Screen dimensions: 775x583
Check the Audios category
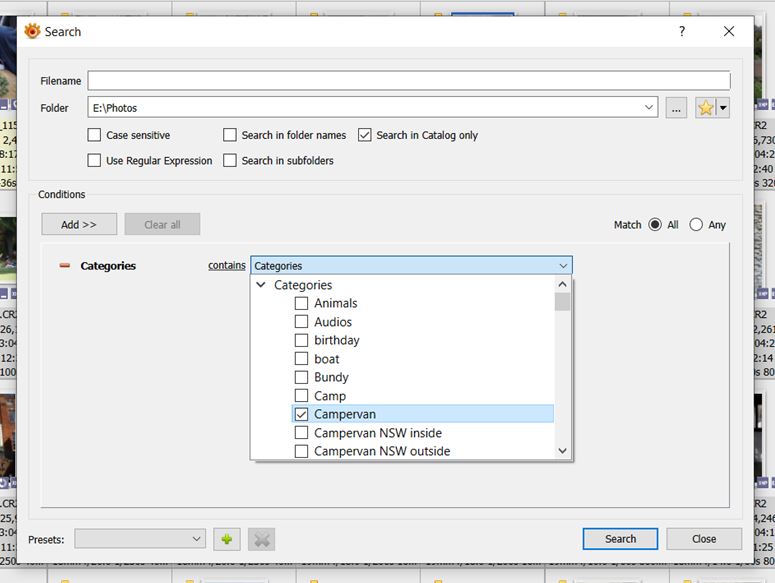[301, 322]
